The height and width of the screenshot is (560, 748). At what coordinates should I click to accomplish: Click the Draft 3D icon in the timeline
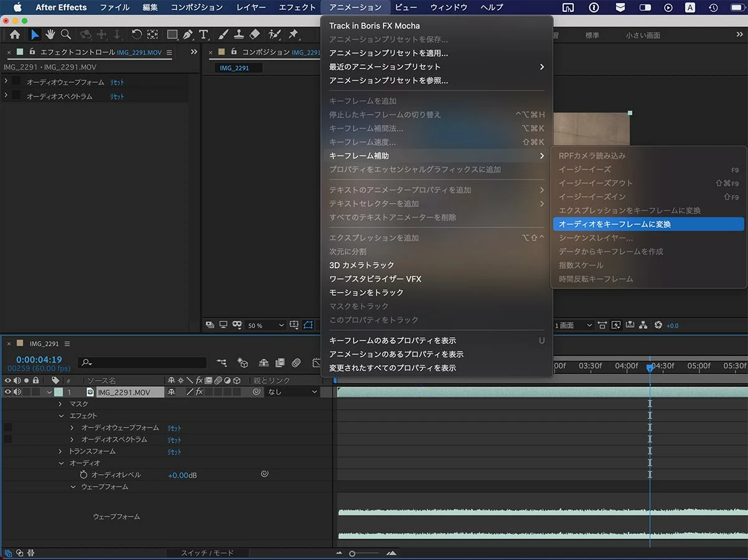pos(243,363)
